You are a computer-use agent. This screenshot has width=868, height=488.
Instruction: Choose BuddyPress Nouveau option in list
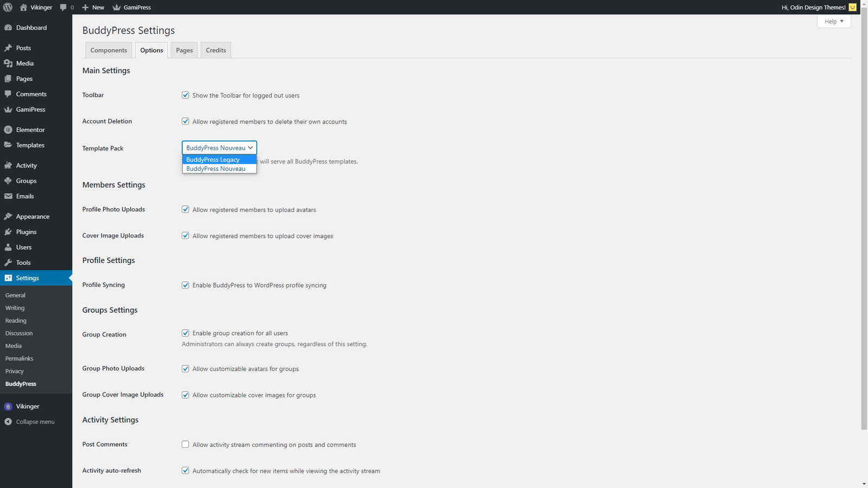219,169
